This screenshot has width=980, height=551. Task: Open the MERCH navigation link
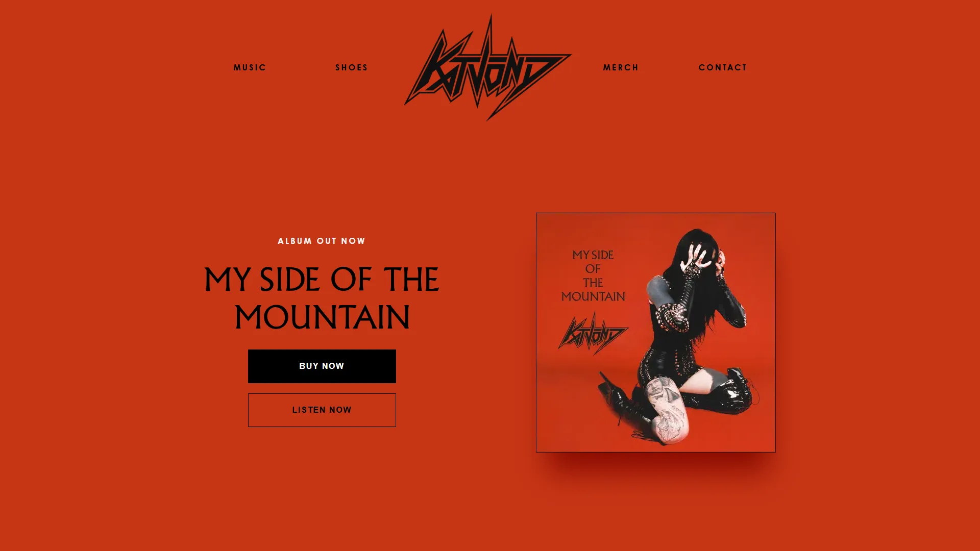point(621,67)
